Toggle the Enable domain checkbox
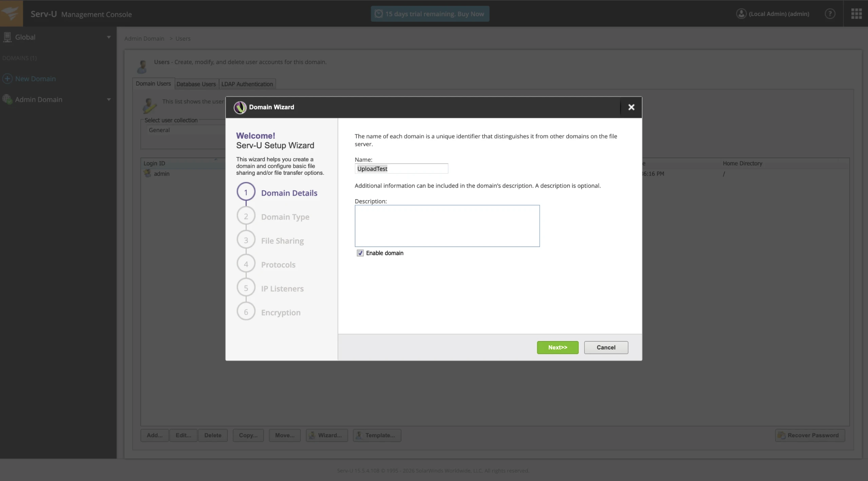The height and width of the screenshot is (481, 868). (x=360, y=253)
